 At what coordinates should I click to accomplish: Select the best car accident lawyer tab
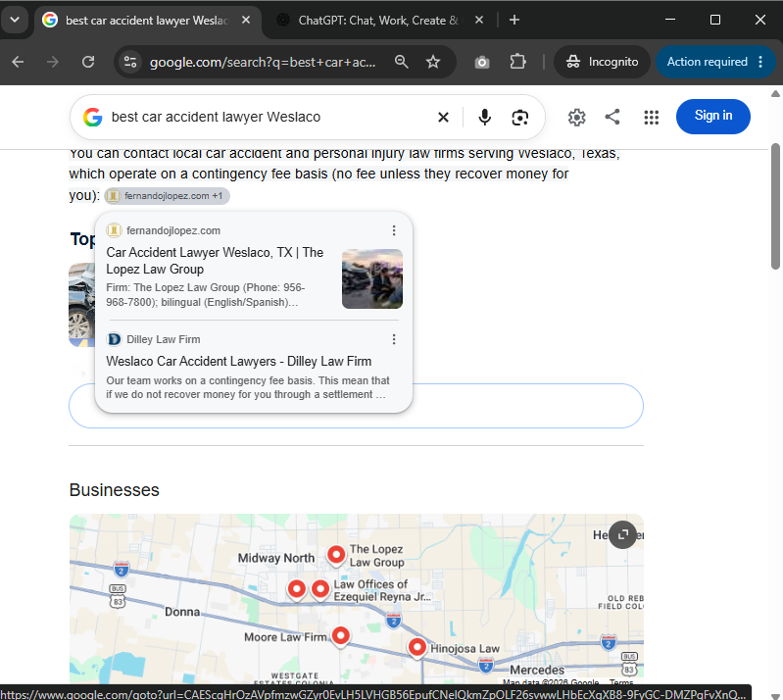[x=147, y=21]
